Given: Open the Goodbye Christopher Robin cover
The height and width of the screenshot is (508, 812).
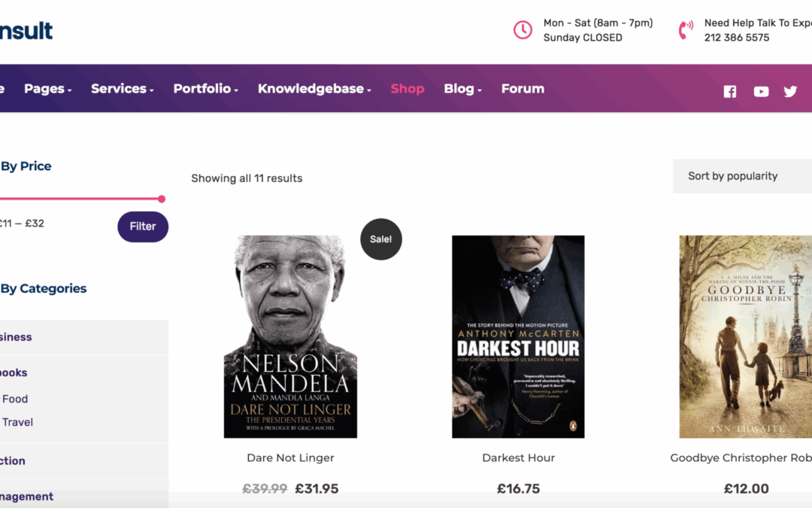Looking at the screenshot, I should click(x=745, y=336).
